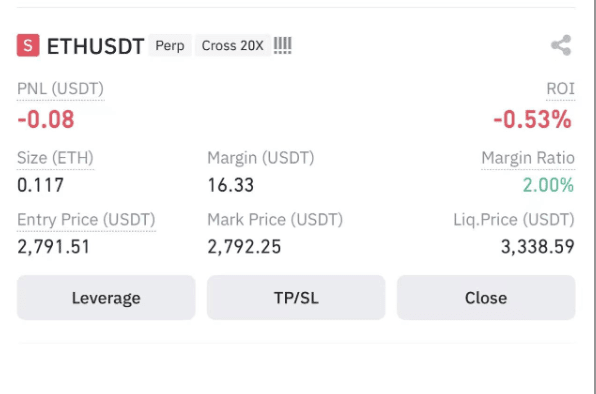Click the -0.53% ROI value
The height and width of the screenshot is (394, 596).
(533, 119)
